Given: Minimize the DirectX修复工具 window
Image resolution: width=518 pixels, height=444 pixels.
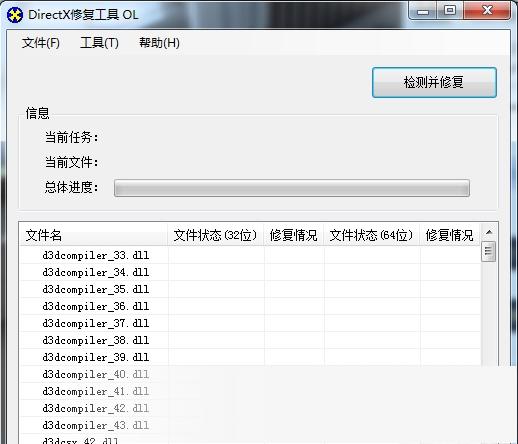Looking at the screenshot, I should point(423,11).
